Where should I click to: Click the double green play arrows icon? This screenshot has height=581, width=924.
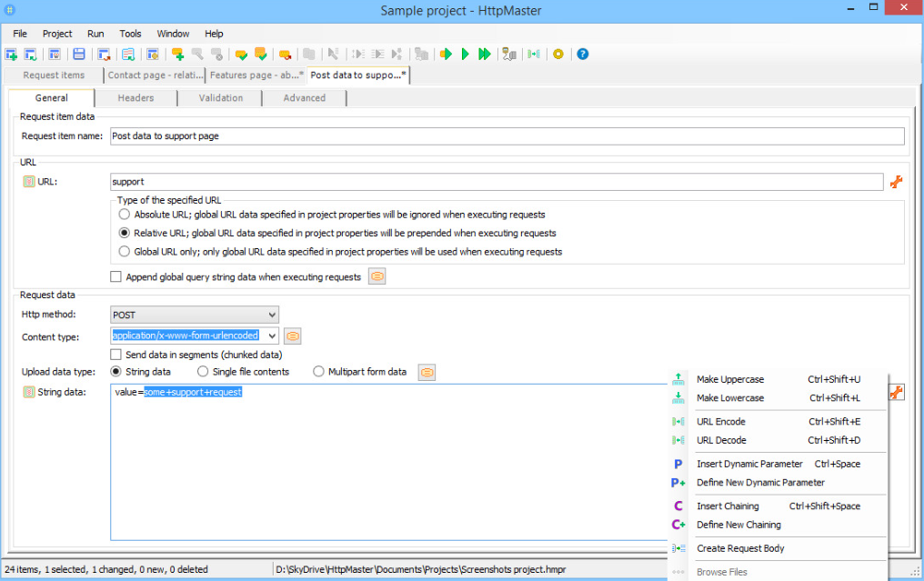click(x=485, y=55)
